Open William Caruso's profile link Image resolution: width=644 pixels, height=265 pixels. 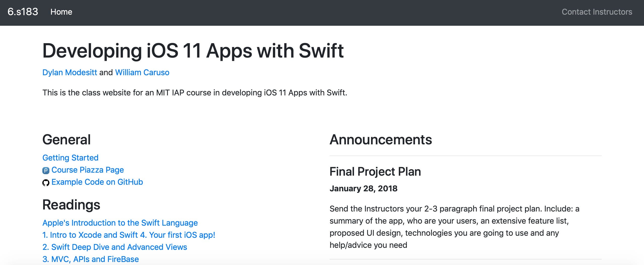pos(142,72)
